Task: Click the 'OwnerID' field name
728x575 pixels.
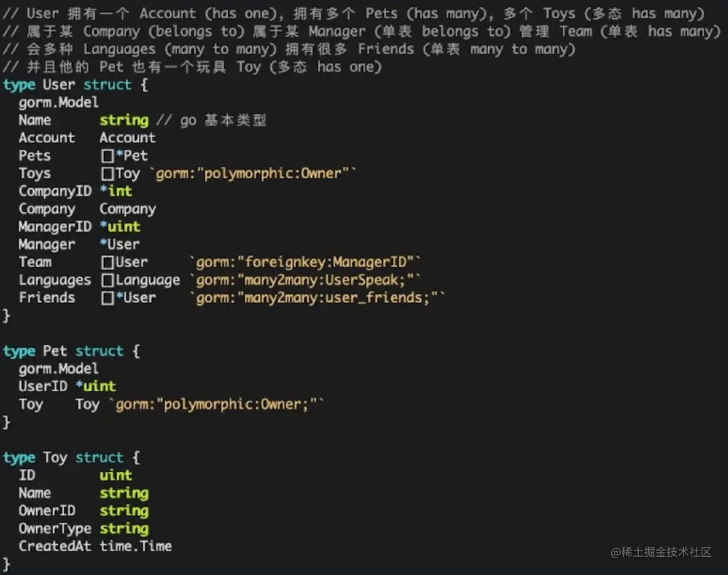Action: [47, 511]
